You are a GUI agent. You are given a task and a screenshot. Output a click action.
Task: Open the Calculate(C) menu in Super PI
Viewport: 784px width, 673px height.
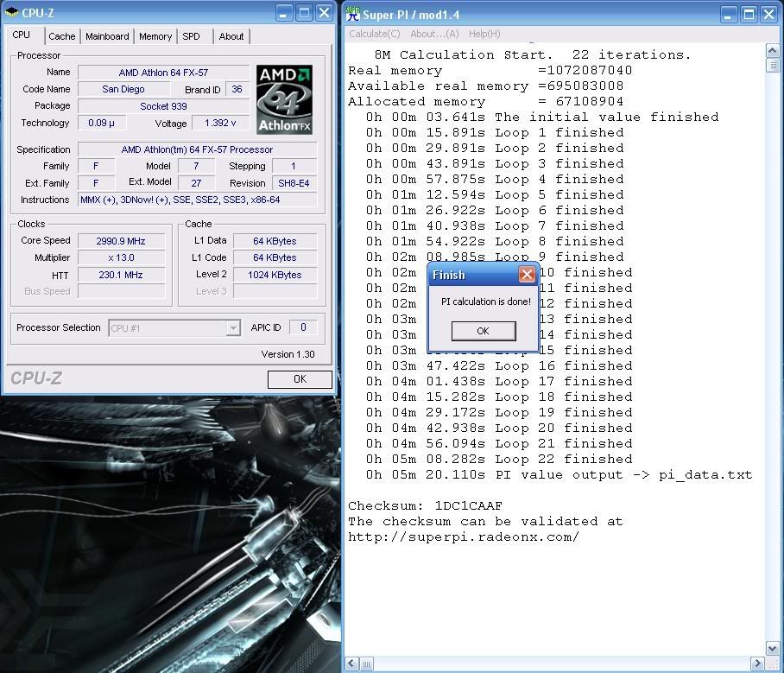click(375, 34)
